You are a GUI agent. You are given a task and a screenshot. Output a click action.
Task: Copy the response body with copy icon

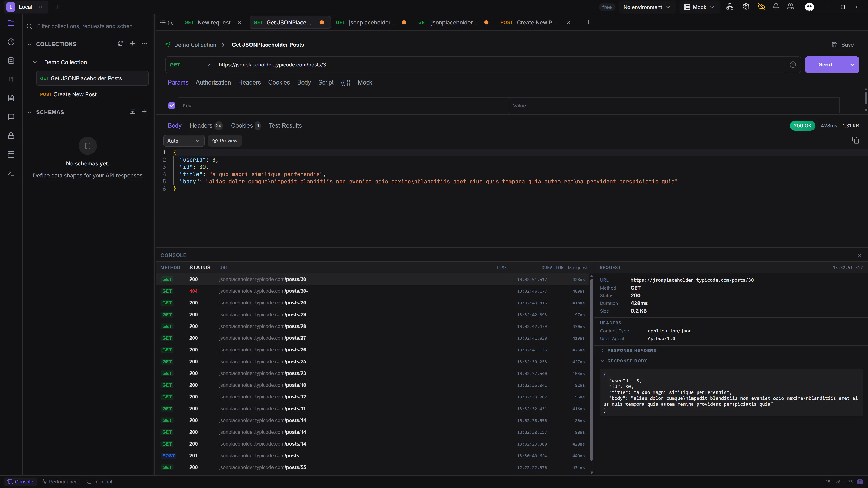855,140
